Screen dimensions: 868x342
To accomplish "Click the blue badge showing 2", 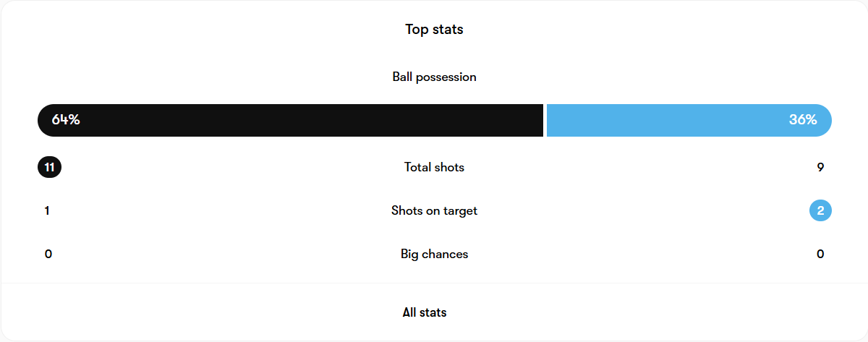I will 820,210.
